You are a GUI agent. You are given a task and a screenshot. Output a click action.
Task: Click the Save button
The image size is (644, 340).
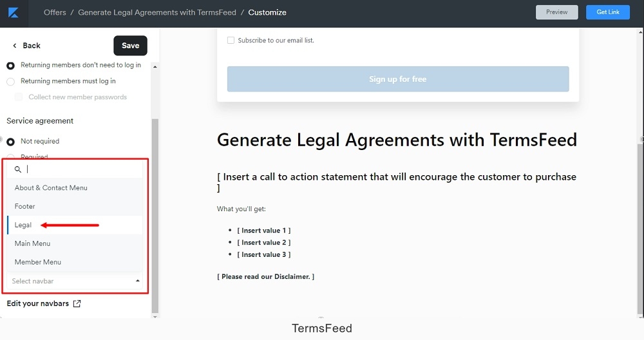click(130, 46)
